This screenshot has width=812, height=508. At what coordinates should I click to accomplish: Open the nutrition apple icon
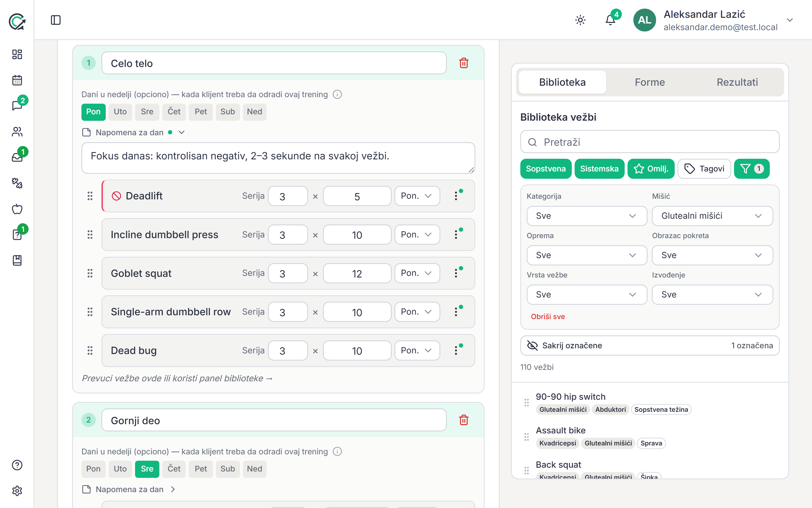17,209
